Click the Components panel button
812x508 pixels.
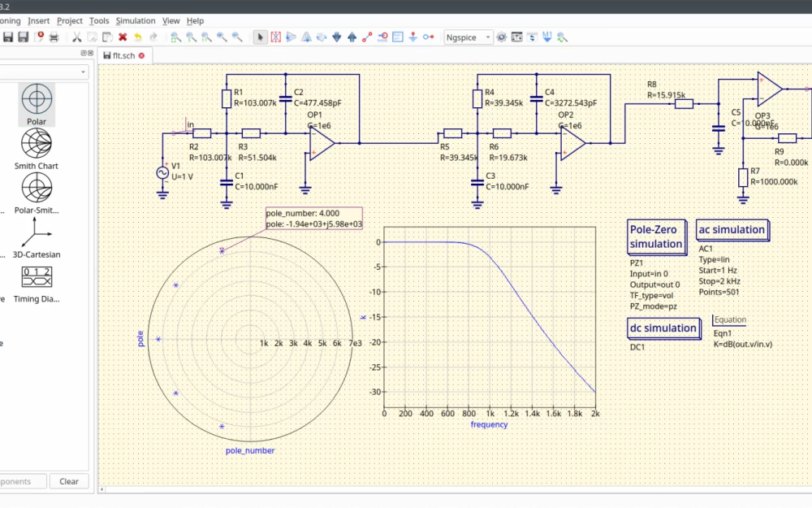coord(18,481)
